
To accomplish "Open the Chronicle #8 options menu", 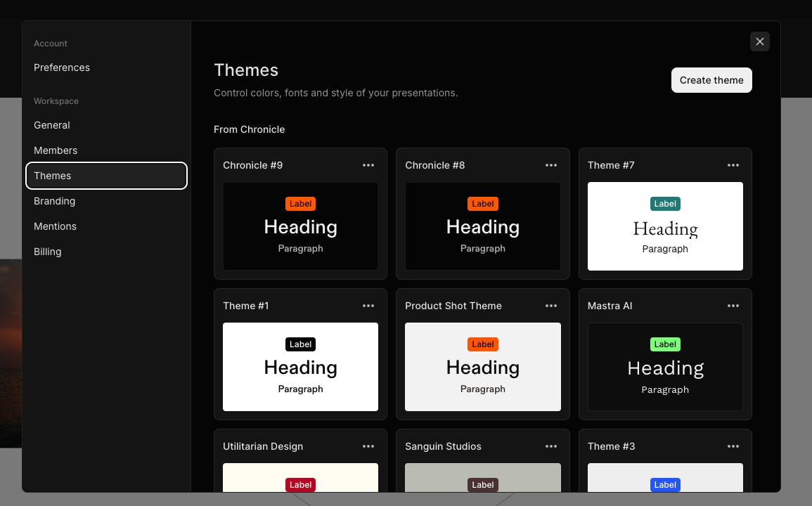I will 551,165.
